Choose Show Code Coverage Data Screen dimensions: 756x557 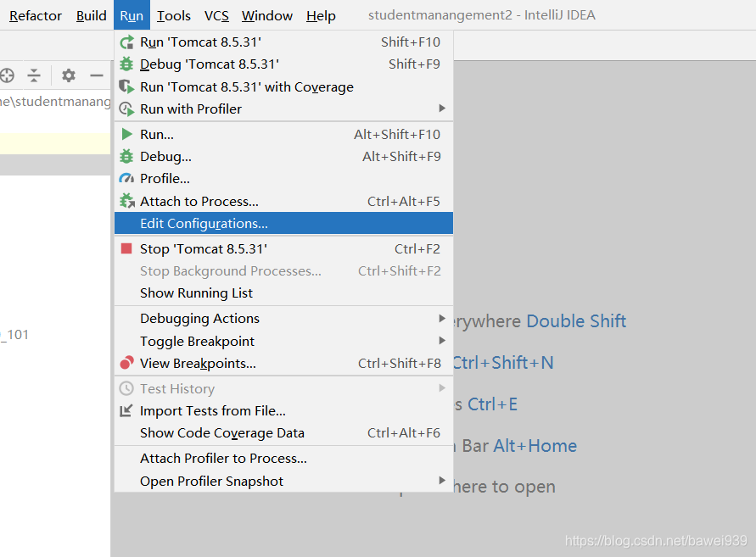[283, 432]
